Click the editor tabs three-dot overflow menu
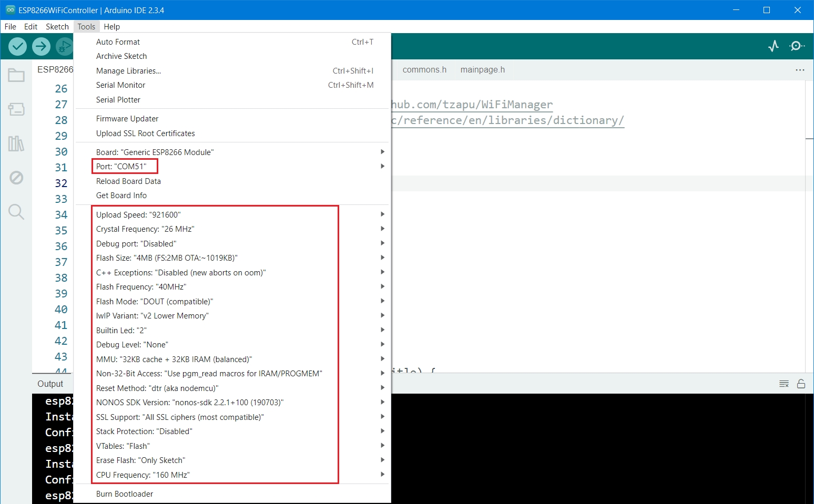Screen dimensions: 814x504 [x=800, y=70]
